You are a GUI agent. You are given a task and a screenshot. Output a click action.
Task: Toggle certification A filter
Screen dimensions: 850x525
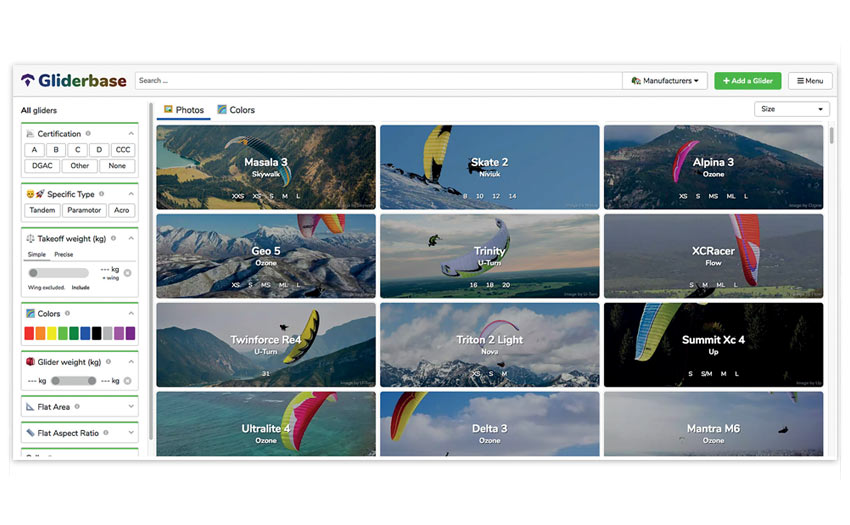(x=34, y=150)
